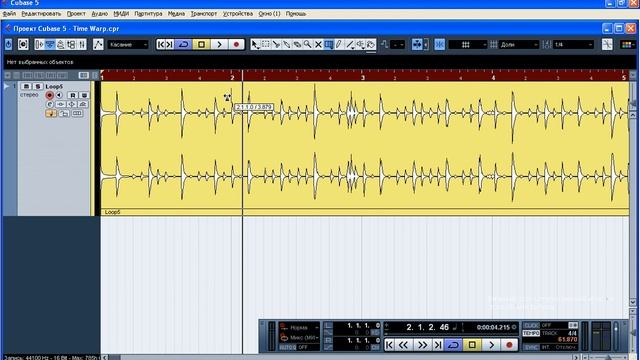The height and width of the screenshot is (360, 640).
Task: Toggle cycle in the transport panel
Action: [453, 345]
